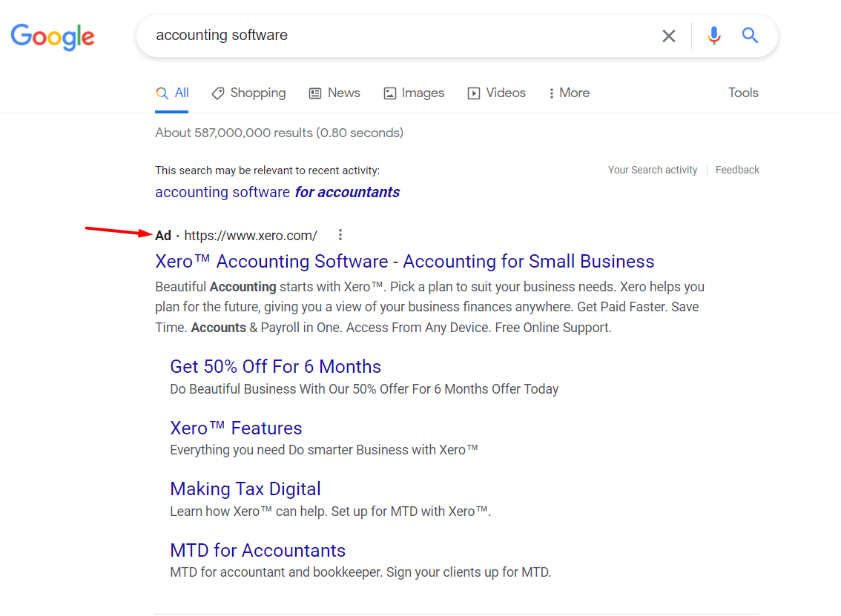The image size is (841, 616).
Task: Click the Google logo
Action: [x=53, y=36]
